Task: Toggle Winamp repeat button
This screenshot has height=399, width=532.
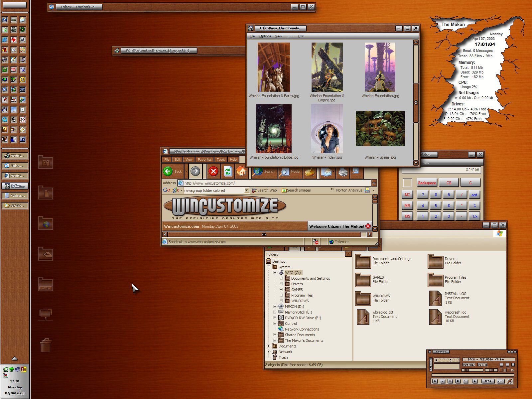Action: (501, 381)
